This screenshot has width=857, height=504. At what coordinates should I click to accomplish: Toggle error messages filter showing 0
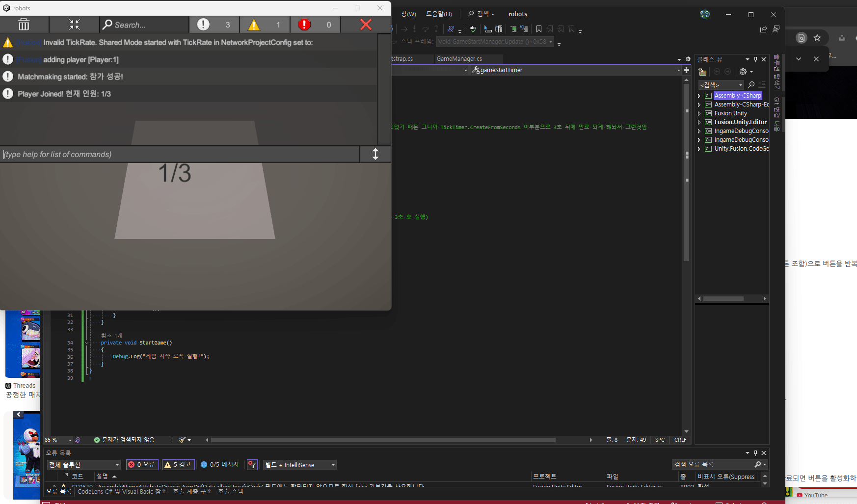[x=316, y=25]
